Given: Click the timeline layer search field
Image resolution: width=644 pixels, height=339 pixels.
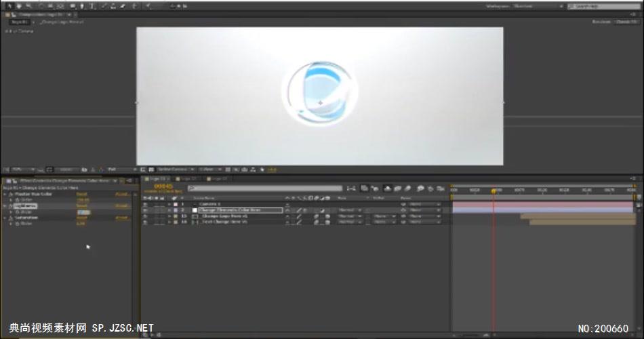Looking at the screenshot, I should 265,188.
